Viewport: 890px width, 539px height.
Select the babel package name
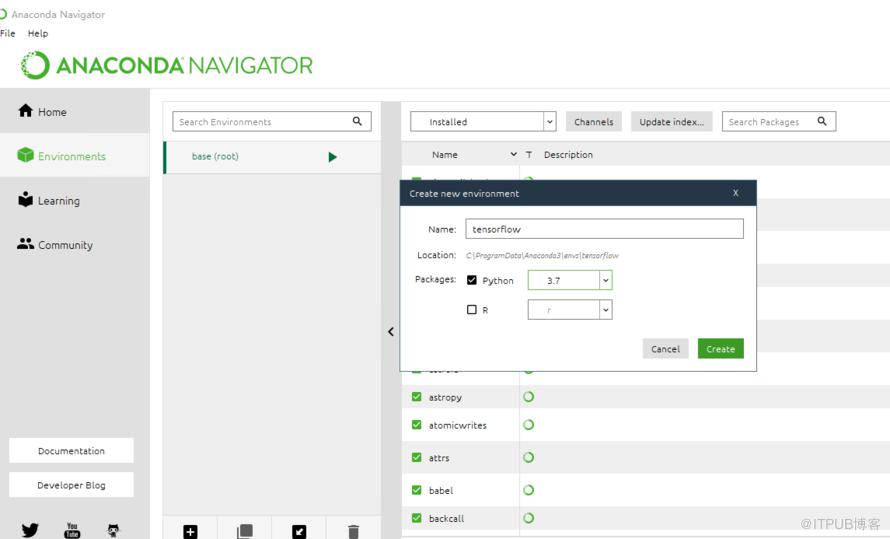point(441,490)
